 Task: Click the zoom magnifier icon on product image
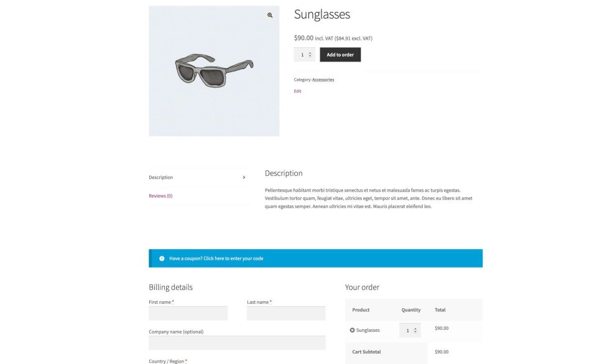pyautogui.click(x=270, y=15)
